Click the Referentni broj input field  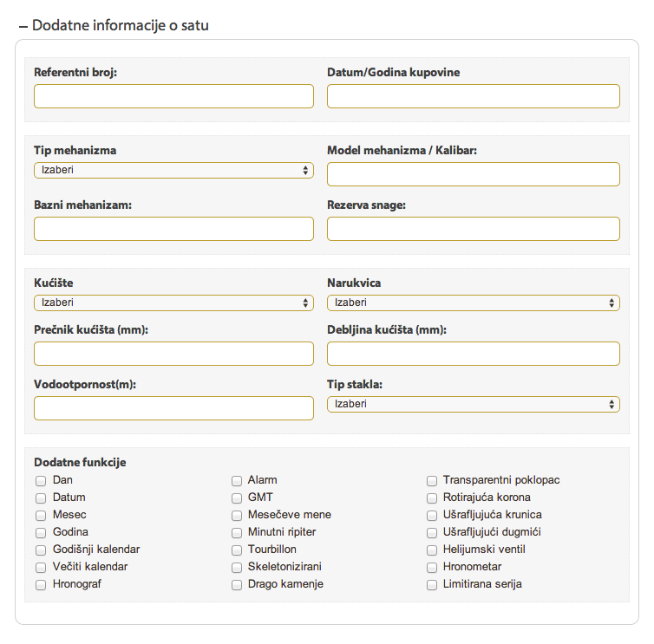[173, 96]
